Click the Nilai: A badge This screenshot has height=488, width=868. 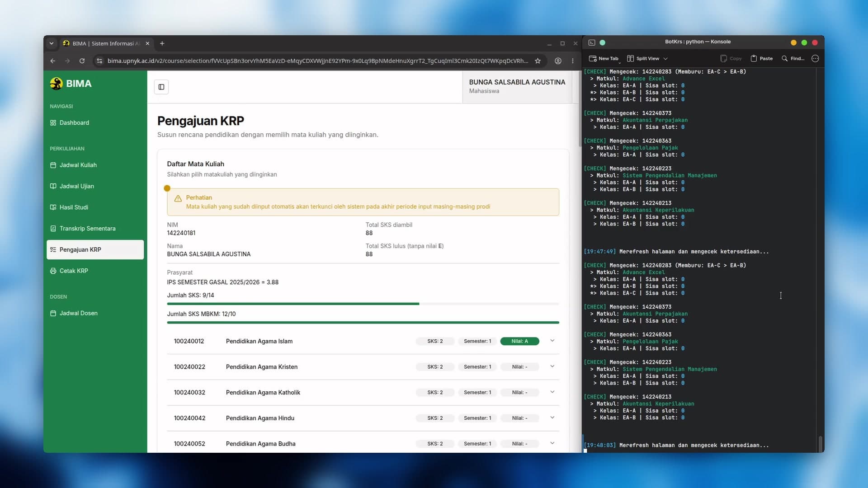(519, 341)
